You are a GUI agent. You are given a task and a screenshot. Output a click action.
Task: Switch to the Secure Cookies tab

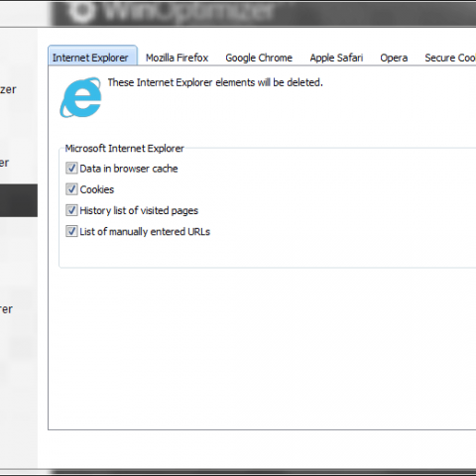click(x=450, y=58)
